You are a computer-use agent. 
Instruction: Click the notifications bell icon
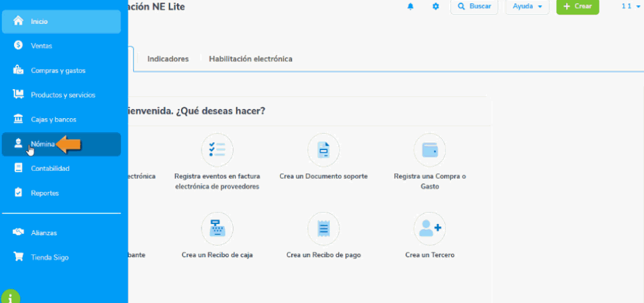[x=410, y=7]
